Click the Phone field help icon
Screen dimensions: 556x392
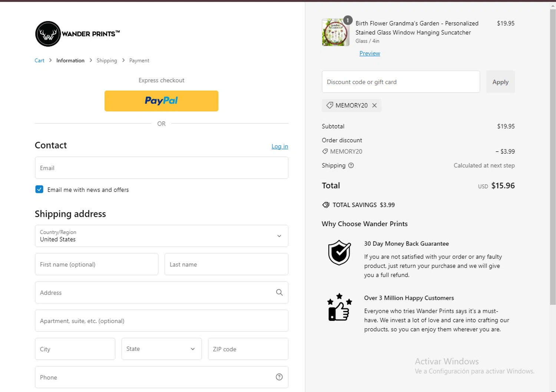[279, 377]
